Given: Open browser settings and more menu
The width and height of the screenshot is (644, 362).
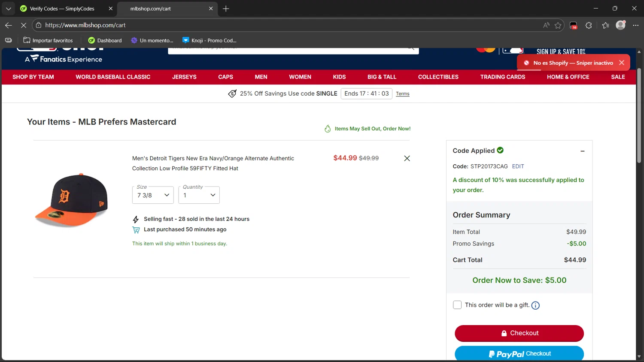Looking at the screenshot, I should pos(635,25).
